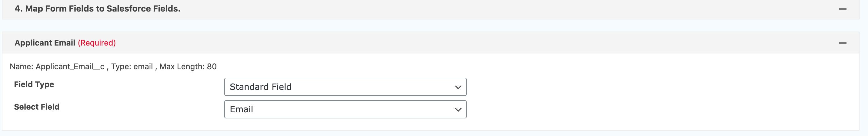Collapse the Applicant Email panel minus icon
The width and height of the screenshot is (868, 136).
click(843, 43)
